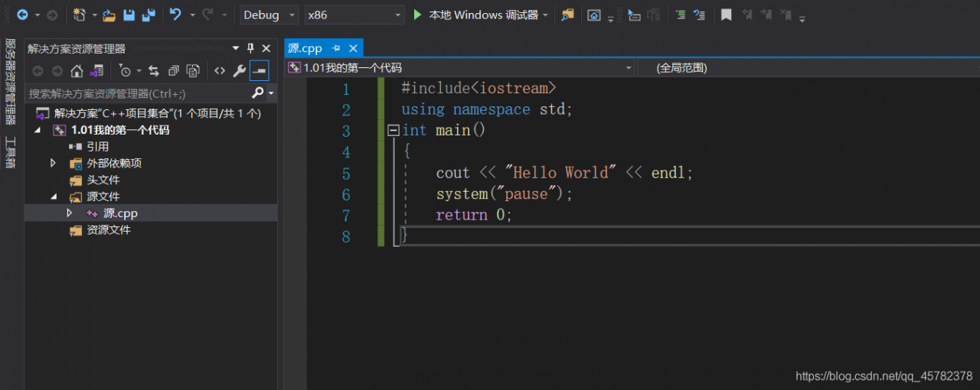This screenshot has height=390, width=980.
Task: Collapse the main function code block
Action: tap(394, 131)
